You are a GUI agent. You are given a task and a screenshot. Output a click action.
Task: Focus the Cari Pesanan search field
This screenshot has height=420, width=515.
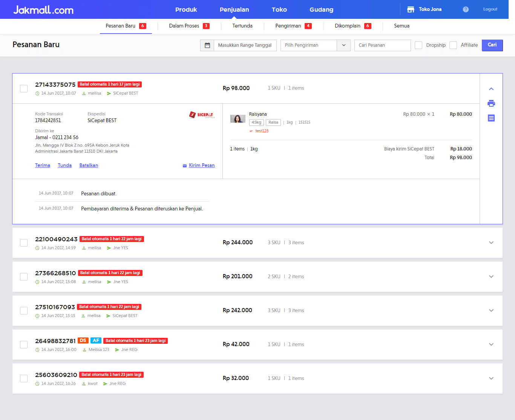point(383,45)
